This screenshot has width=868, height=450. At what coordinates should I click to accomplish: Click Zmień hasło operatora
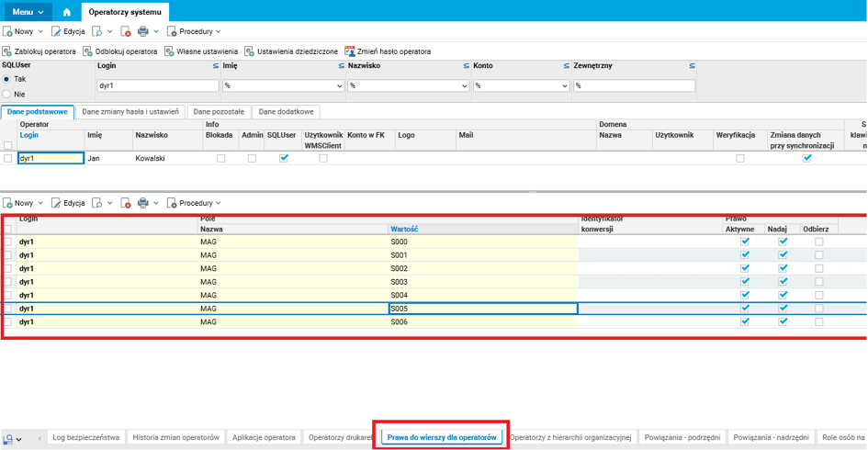tap(388, 51)
